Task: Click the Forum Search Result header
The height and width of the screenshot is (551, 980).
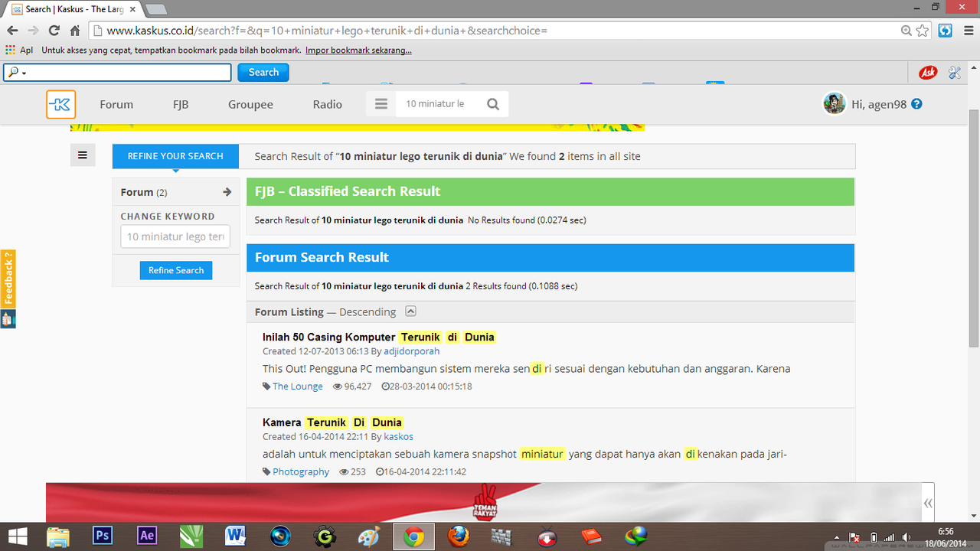Action: point(550,258)
